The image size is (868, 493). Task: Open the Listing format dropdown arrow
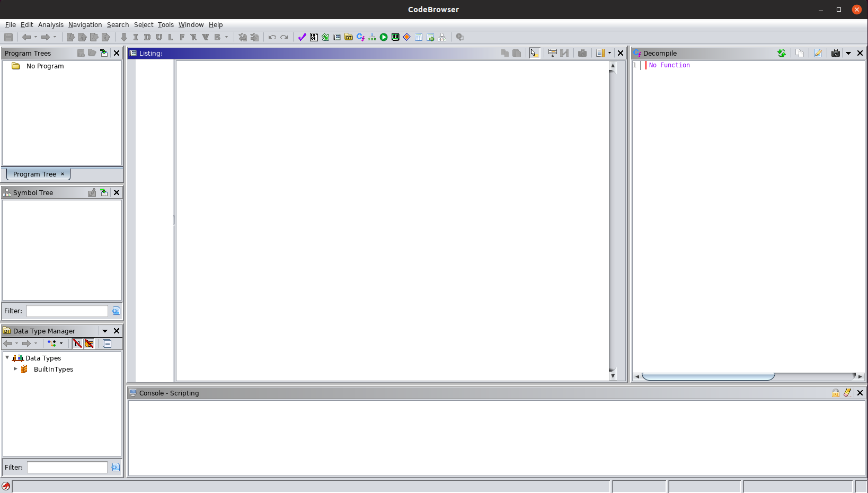[x=609, y=53]
